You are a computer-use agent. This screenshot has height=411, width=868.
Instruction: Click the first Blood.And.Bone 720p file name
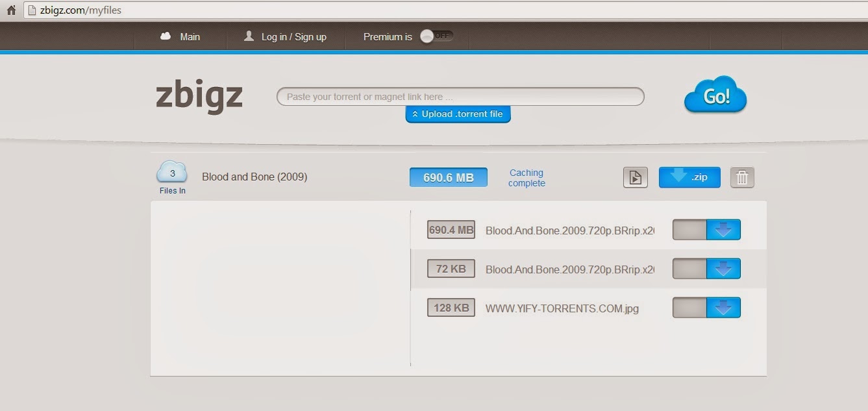point(569,230)
